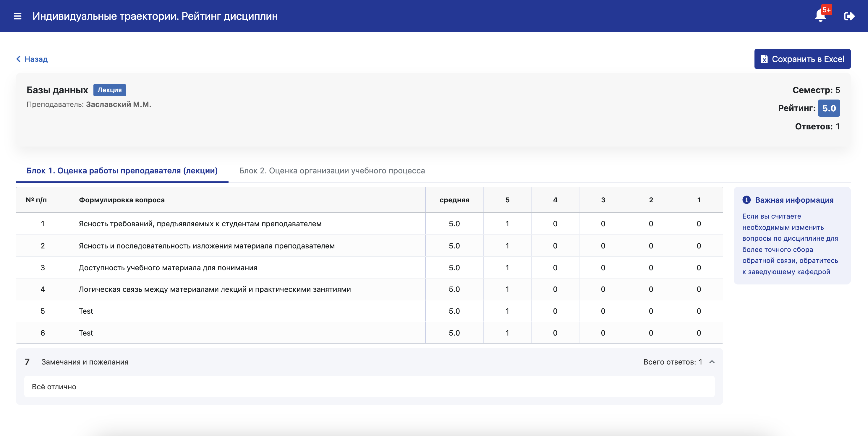Click the Замечания и пожелания question title
868x436 pixels.
(85, 362)
